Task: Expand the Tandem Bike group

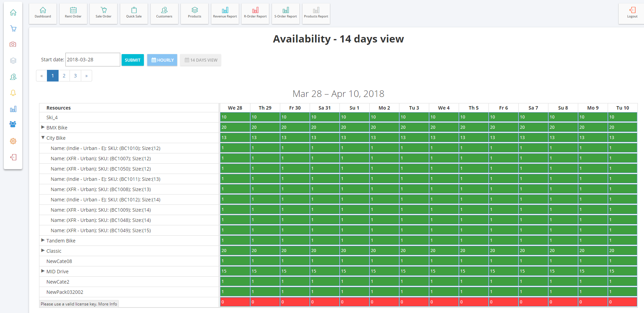Action: coord(43,240)
